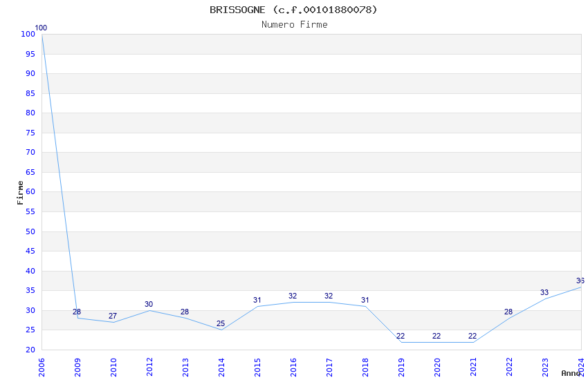Choose the y-axis value 40
This screenshot has height=380, width=588.
point(30,271)
